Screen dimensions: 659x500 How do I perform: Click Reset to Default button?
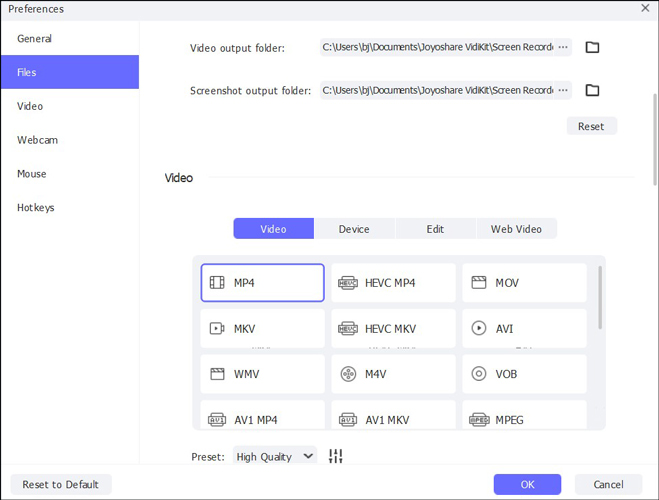pyautogui.click(x=61, y=484)
